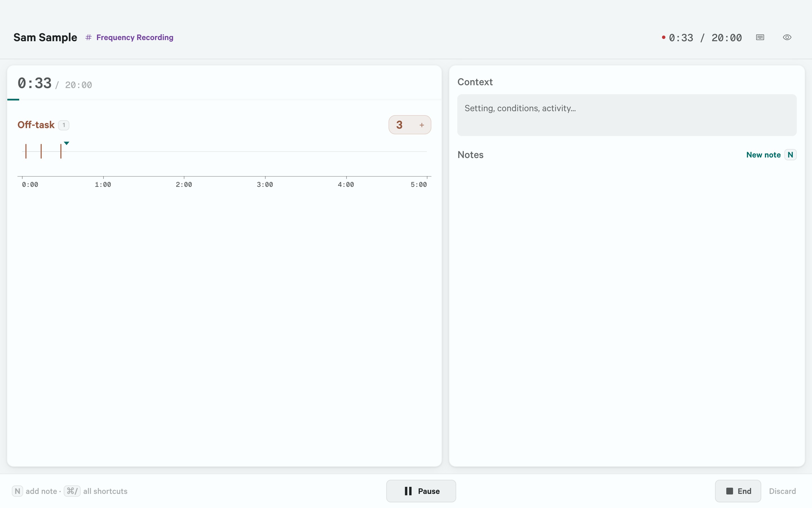The image size is (812, 508).
Task: Create a New note
Action: click(x=763, y=155)
